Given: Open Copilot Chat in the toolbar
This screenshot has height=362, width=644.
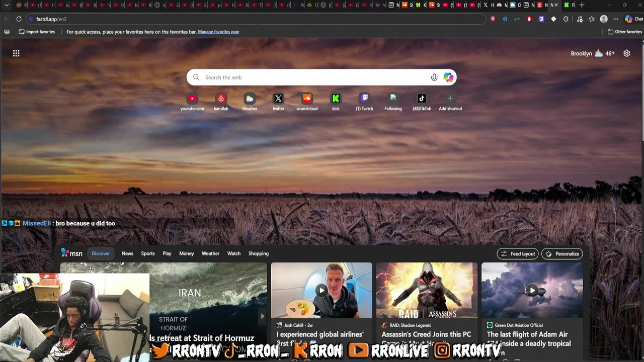Looking at the screenshot, I should click(633, 19).
